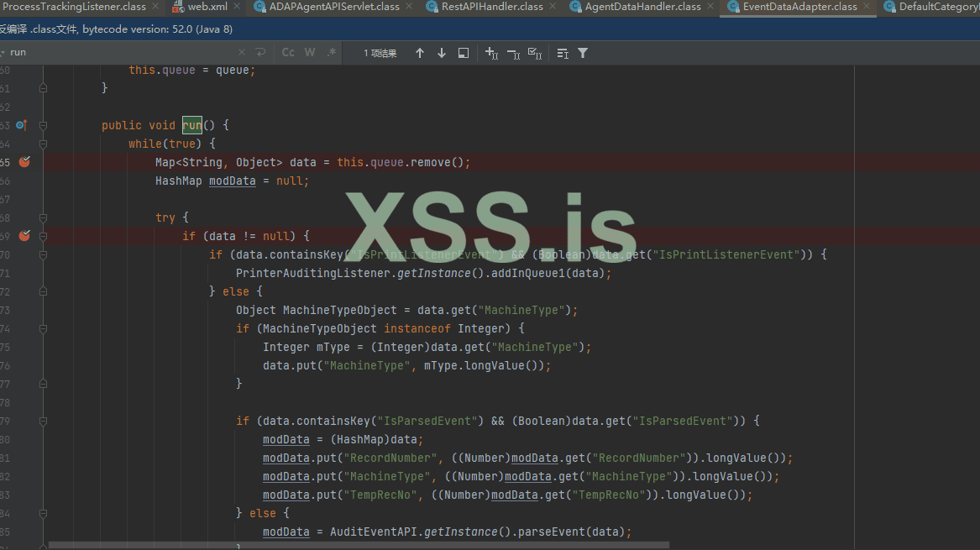Screen dimensions: 980x550
Task: Click the "TempRecNo" string on line 83
Action: pyautogui.click(x=380, y=495)
